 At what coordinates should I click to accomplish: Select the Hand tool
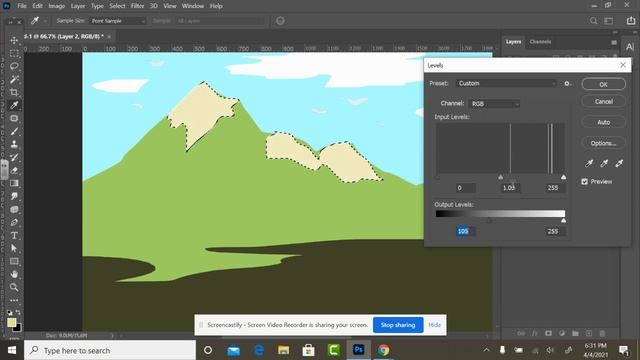click(x=14, y=274)
